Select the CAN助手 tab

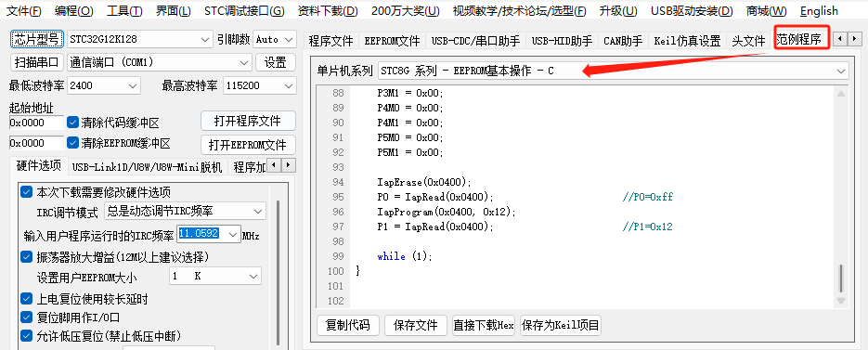tap(623, 41)
